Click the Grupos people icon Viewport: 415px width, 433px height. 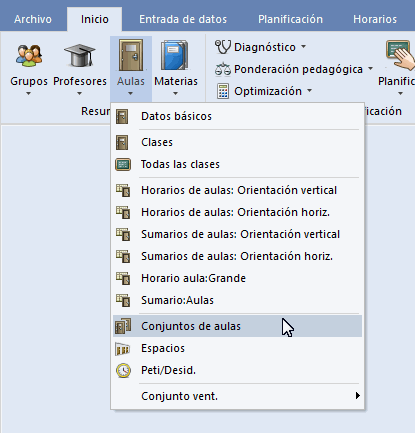click(29, 55)
